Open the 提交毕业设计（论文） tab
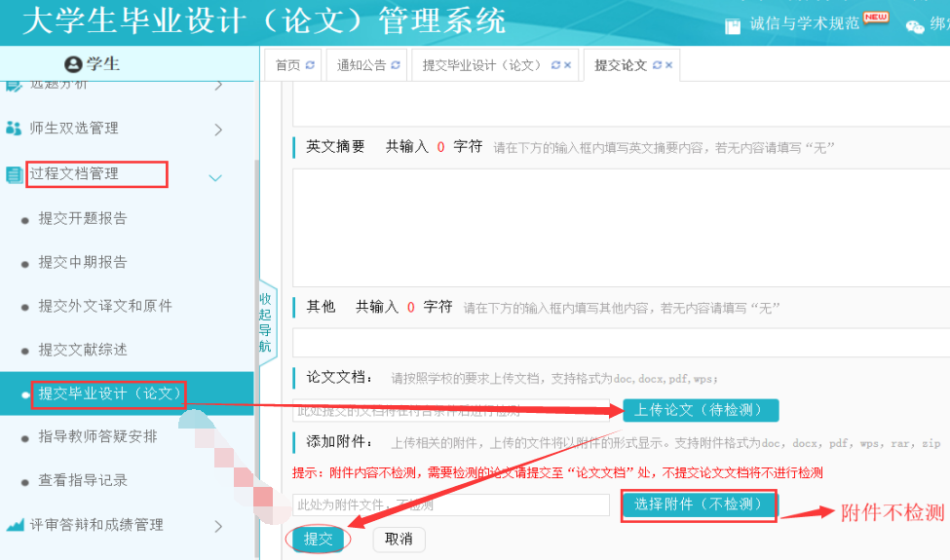 pos(484,65)
